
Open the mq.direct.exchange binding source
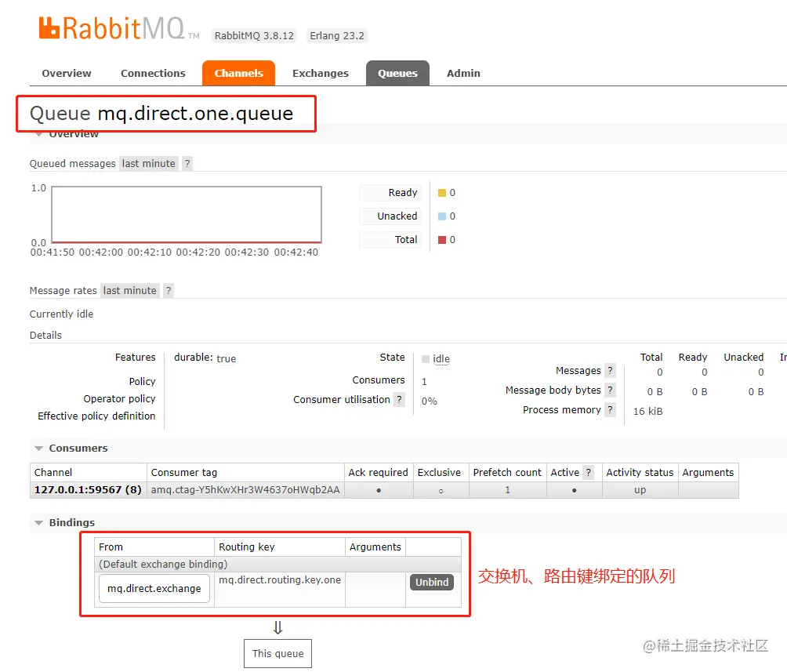click(x=154, y=589)
